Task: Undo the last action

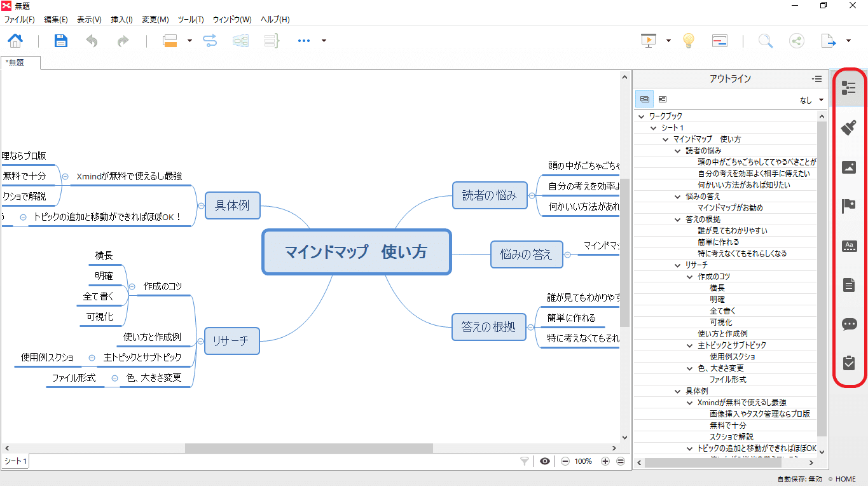Action: (x=92, y=41)
